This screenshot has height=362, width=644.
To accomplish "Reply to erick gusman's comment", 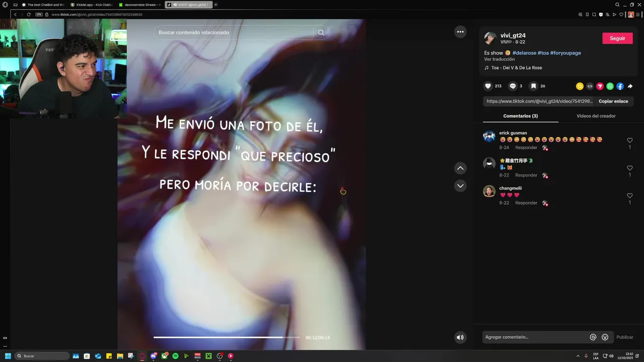I will (x=526, y=148).
